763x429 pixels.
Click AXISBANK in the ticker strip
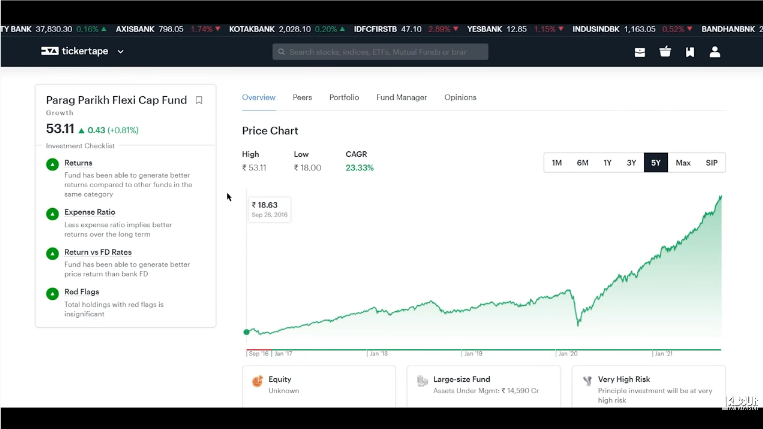pyautogui.click(x=135, y=29)
